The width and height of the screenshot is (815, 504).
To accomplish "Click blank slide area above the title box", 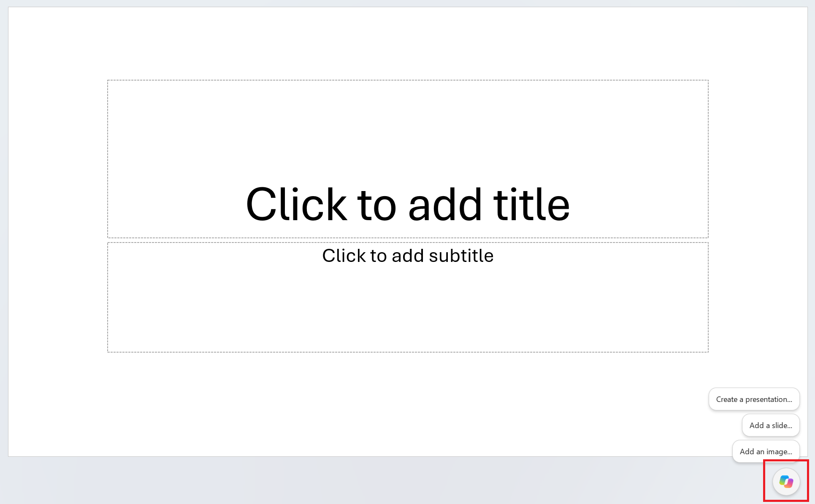I will tap(408, 42).
